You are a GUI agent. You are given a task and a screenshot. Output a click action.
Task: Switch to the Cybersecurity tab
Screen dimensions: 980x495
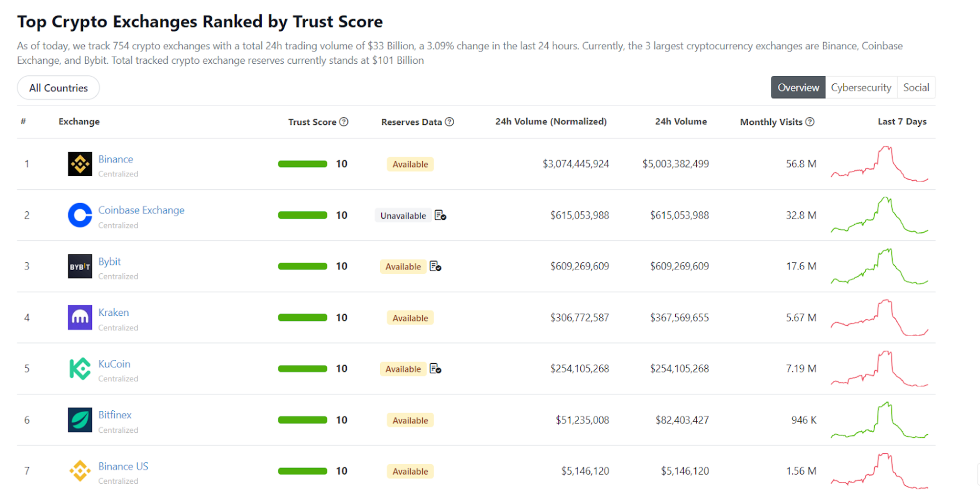861,88
